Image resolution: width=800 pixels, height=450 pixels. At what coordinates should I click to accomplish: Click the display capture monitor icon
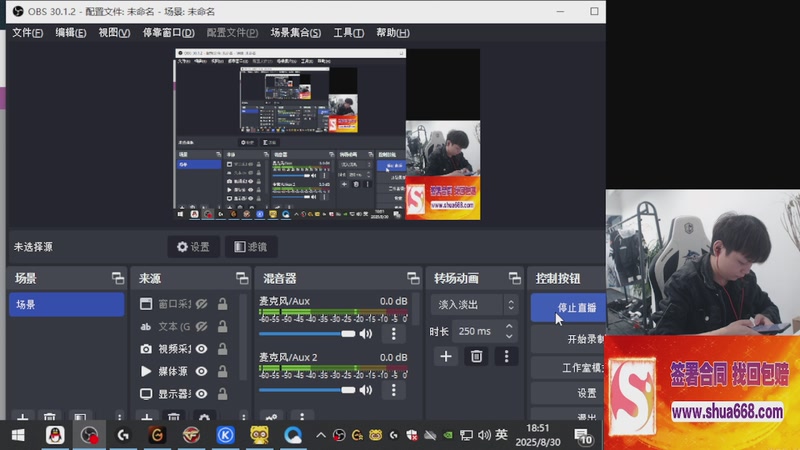point(146,394)
